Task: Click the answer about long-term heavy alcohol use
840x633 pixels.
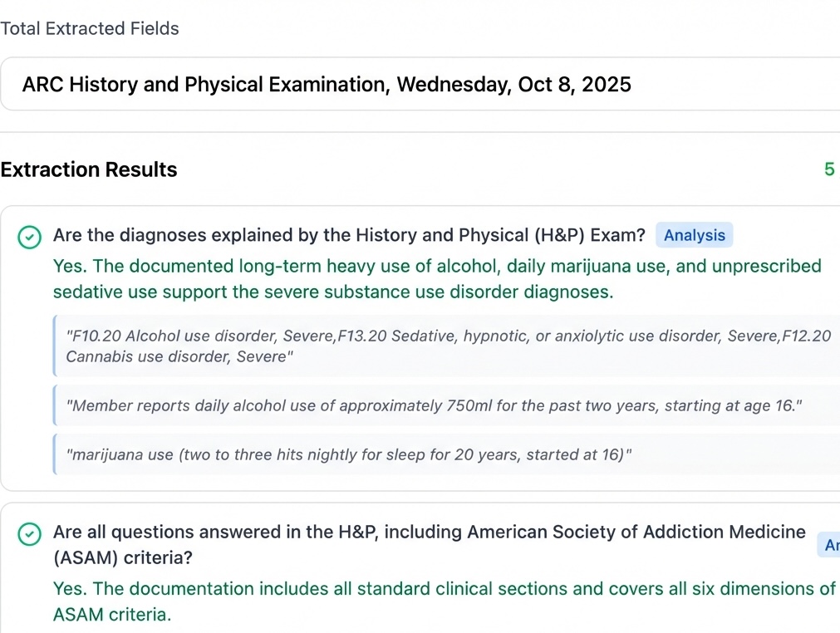Action: click(437, 267)
